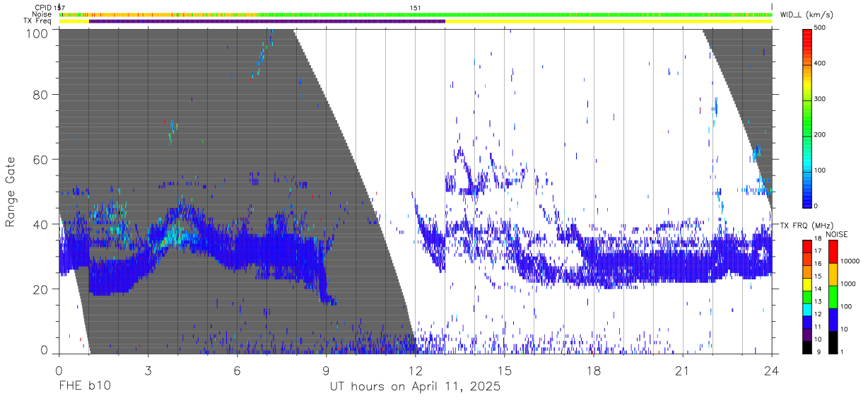Click the yellow 14-15 MHz TX FRQ swatch

807,284
